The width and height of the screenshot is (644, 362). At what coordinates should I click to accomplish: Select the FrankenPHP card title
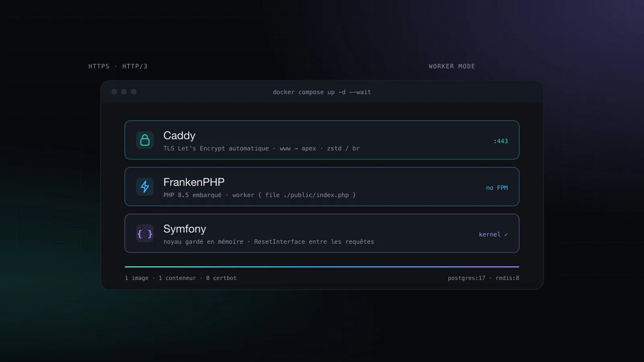[x=194, y=182]
